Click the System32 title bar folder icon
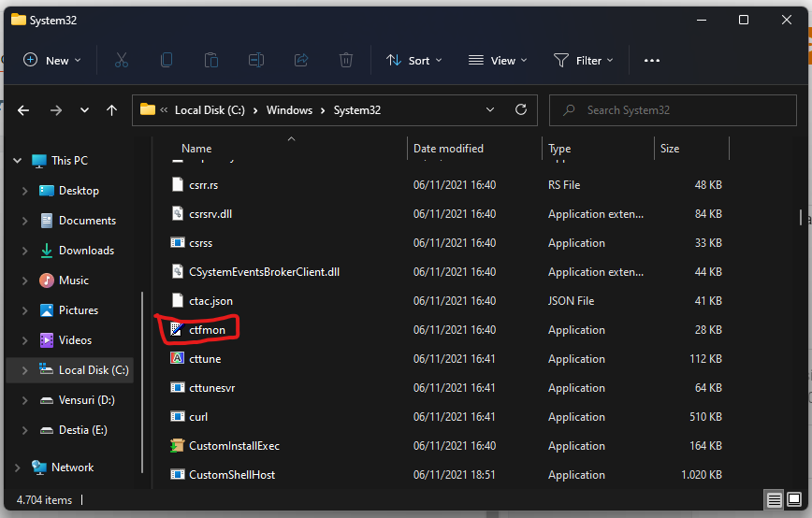Image resolution: width=812 pixels, height=518 pixels. point(19,20)
